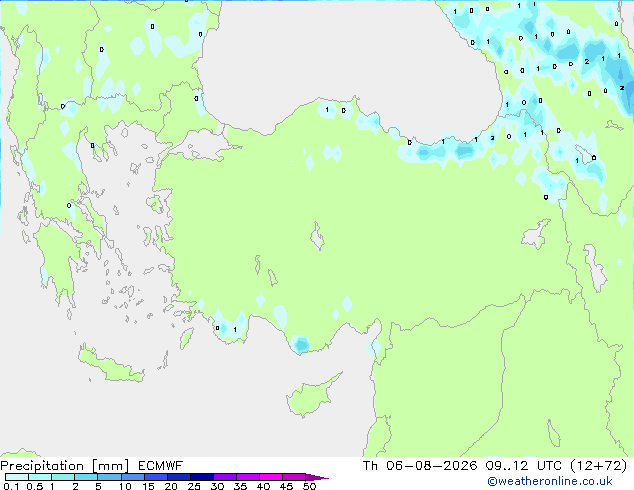Click the 0.5–1 mm legend color swatch
The height and width of the screenshot is (490, 634).
click(x=40, y=477)
